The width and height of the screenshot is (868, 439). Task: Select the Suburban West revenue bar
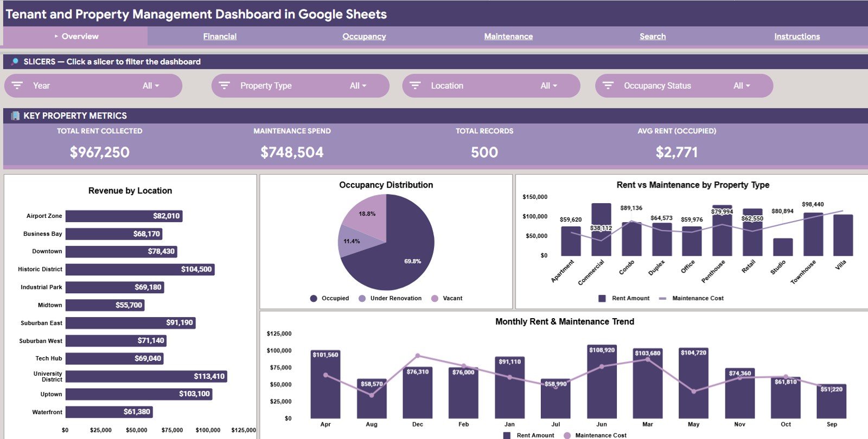tap(116, 340)
